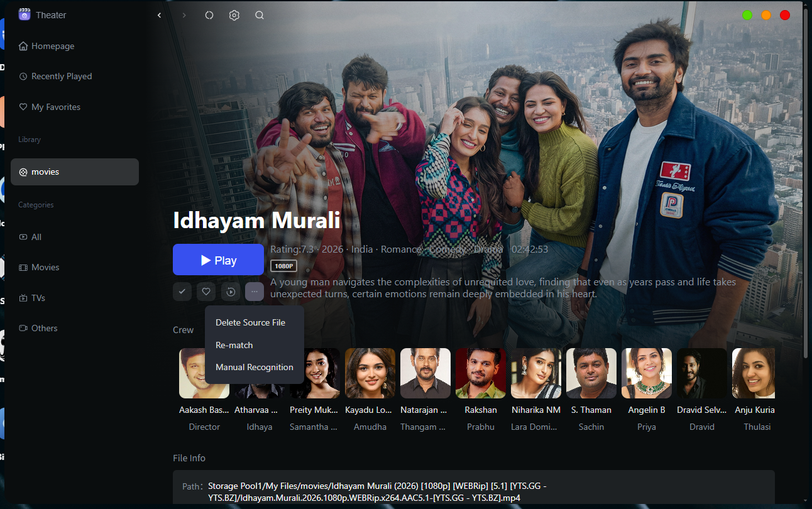Choose Manual Recognition from the menu
This screenshot has width=812, height=509.
click(x=254, y=367)
